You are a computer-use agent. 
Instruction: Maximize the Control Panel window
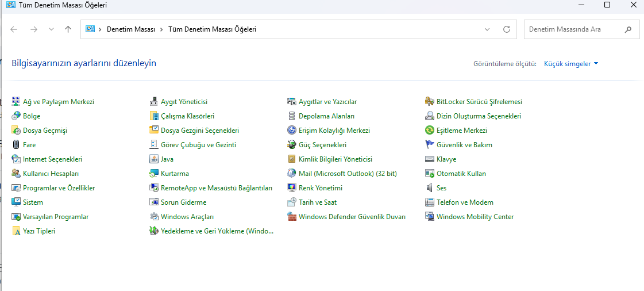tap(607, 5)
